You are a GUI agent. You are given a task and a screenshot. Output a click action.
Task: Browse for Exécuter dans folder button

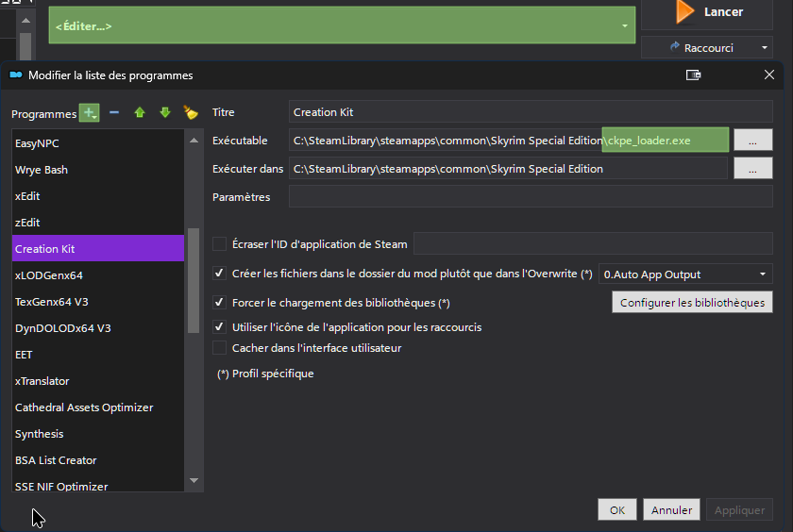pos(753,168)
